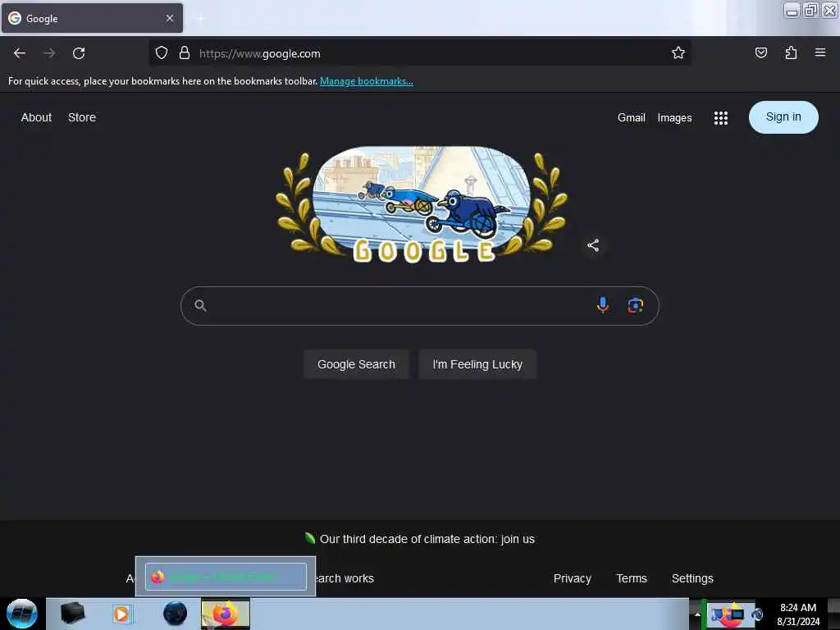Open the Google Store link
This screenshot has width=840, height=630.
tap(82, 117)
